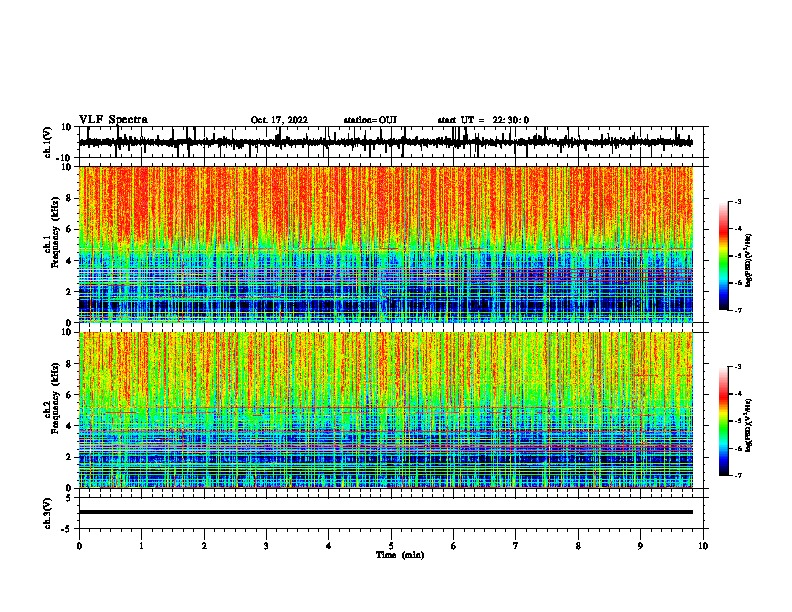Click the "VLF Spectra" title text

click(113, 119)
